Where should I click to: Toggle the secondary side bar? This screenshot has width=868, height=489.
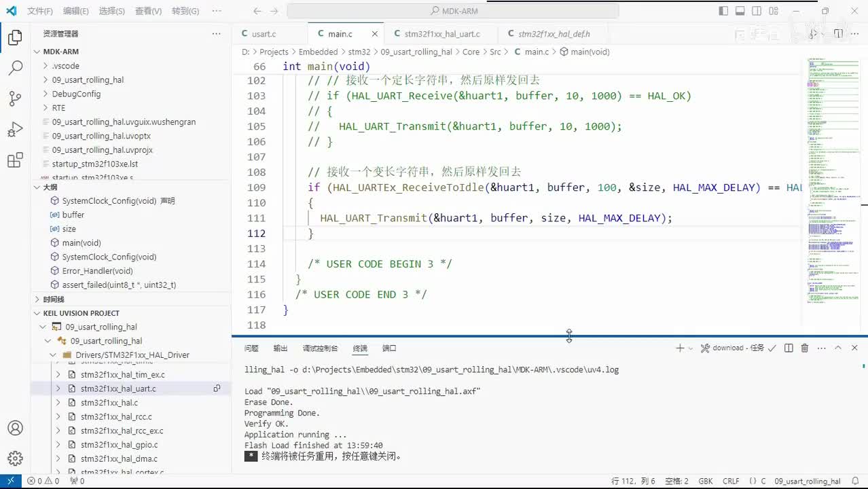coord(756,11)
